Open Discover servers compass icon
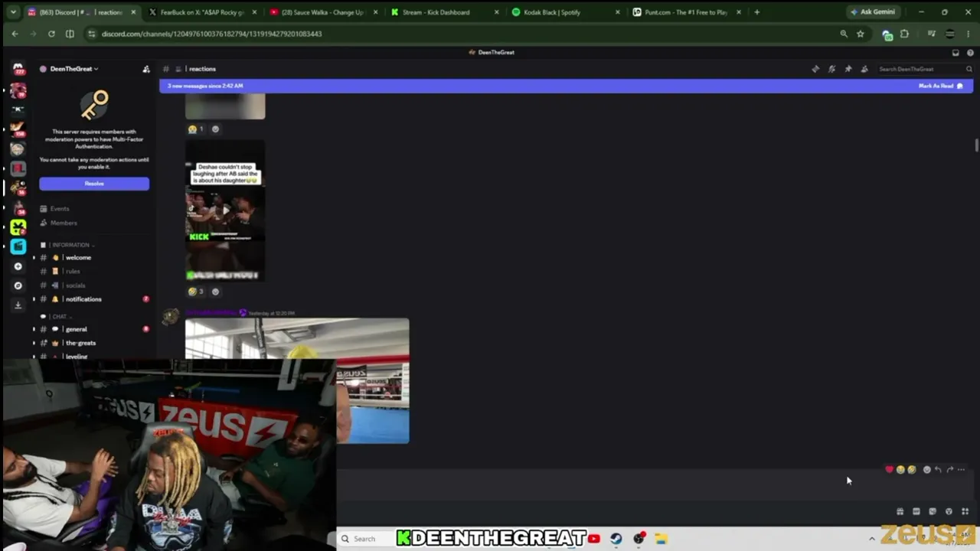This screenshot has height=551, width=980. coord(18,285)
